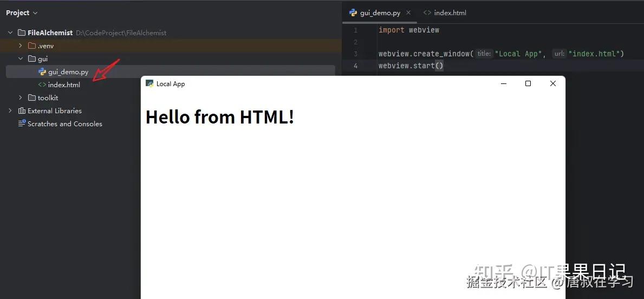Click line number 3 in gutter
The image size is (644, 299).
(355, 54)
